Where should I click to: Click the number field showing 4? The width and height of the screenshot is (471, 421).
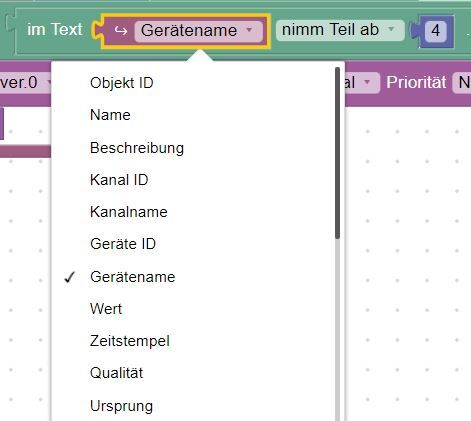(x=436, y=31)
